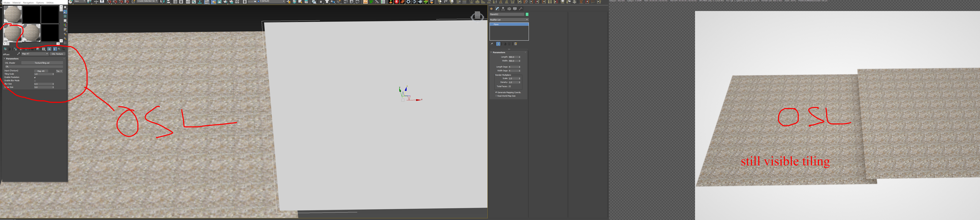Toggle Generate Mapping Coords checkbox
Image resolution: width=980 pixels, height=220 pixels.
tap(496, 92)
